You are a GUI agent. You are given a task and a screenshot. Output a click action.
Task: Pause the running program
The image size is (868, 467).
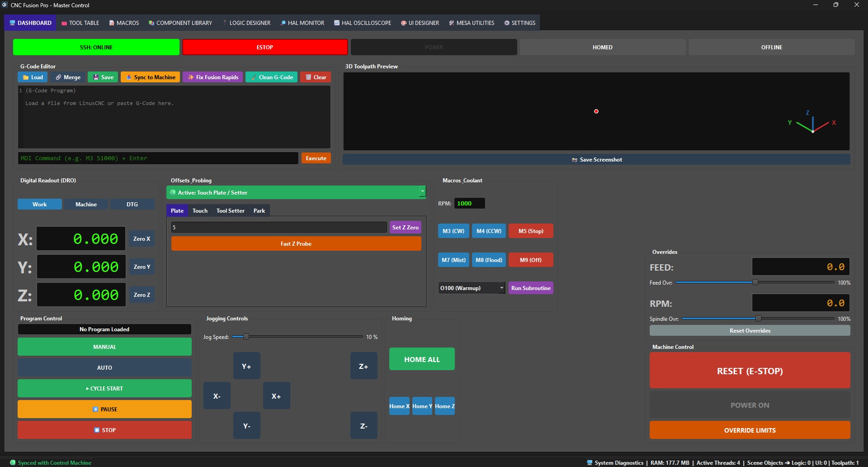[x=104, y=410]
